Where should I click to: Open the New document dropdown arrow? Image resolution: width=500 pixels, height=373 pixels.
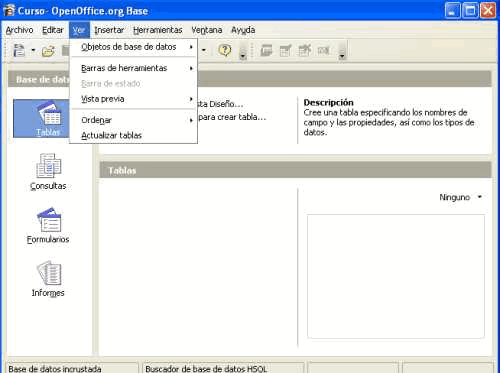click(33, 51)
